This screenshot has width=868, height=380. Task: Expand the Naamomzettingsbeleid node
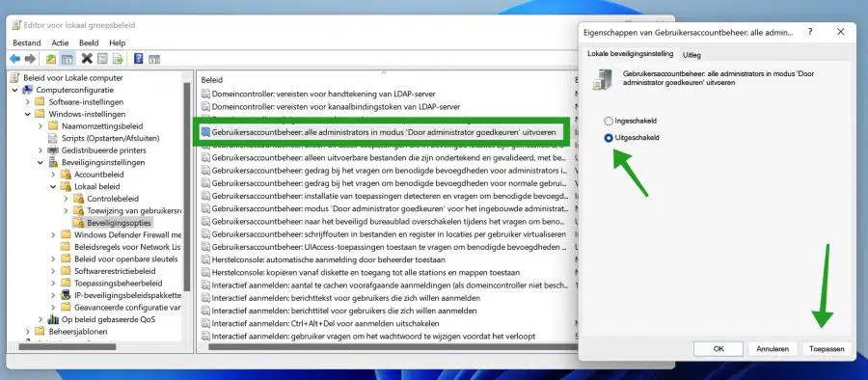click(41, 126)
